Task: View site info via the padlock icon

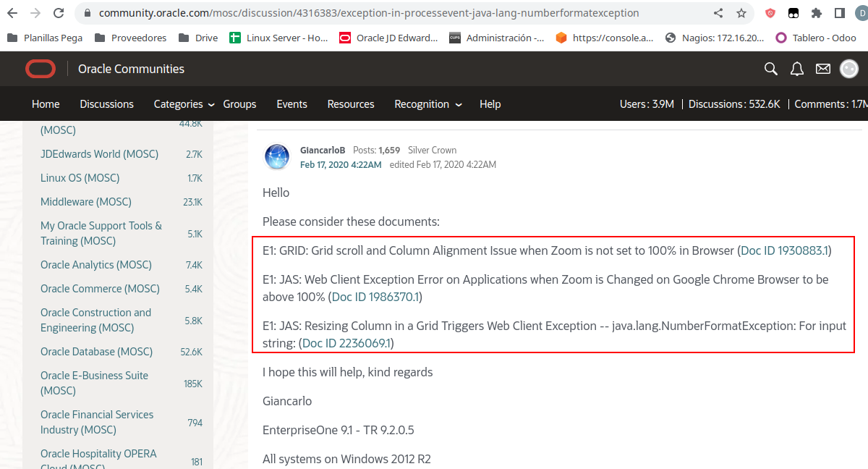Action: (87, 13)
